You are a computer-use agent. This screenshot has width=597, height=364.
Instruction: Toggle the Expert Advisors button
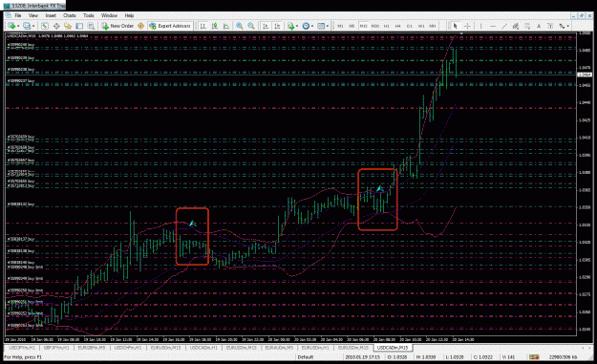tap(170, 26)
